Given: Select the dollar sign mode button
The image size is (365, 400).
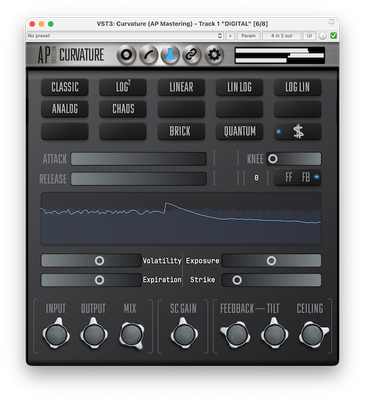Looking at the screenshot, I should coord(298,131).
